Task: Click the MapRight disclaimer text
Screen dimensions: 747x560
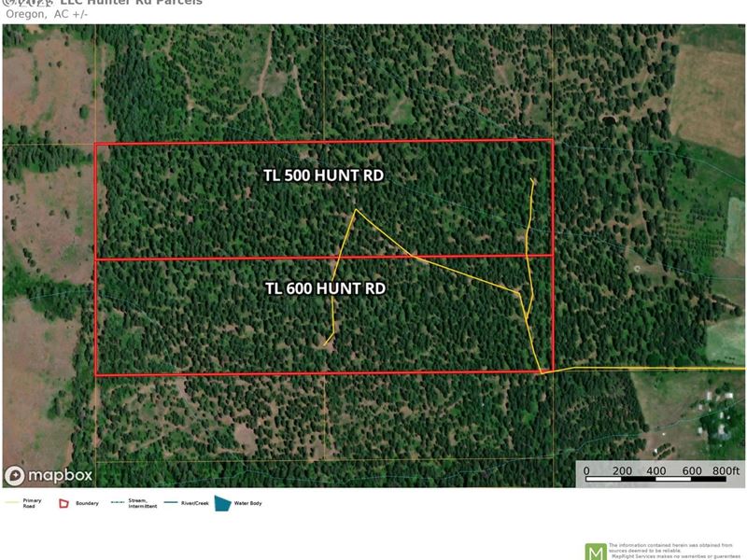Action: pyautogui.click(x=674, y=551)
